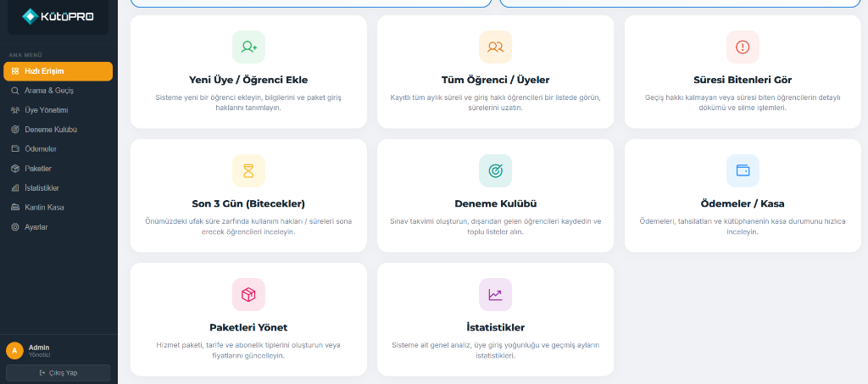Click the green add-user icon on Yeni Üye card

(248, 47)
